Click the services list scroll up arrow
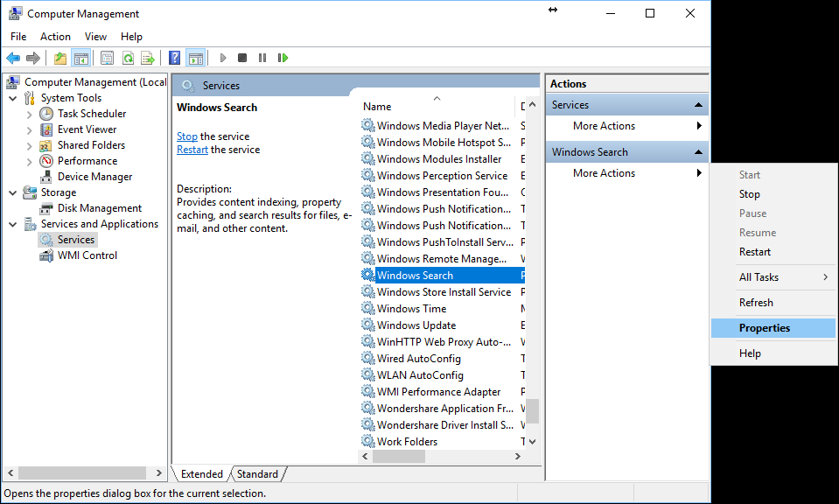Screen dimensions: 839x504 coord(532,105)
